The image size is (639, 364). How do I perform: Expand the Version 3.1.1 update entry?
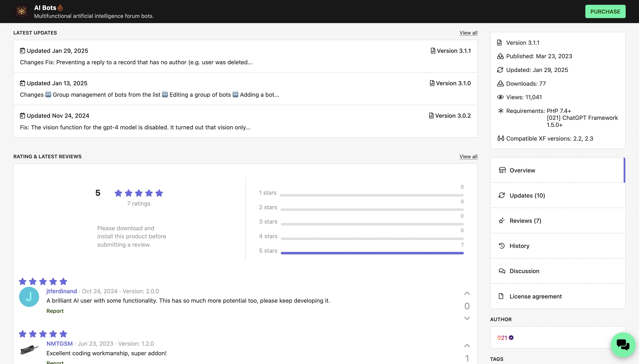[x=245, y=56]
